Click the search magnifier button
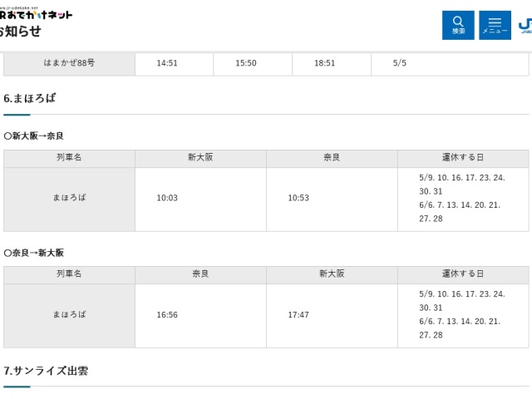The image size is (532, 399). pos(458,25)
